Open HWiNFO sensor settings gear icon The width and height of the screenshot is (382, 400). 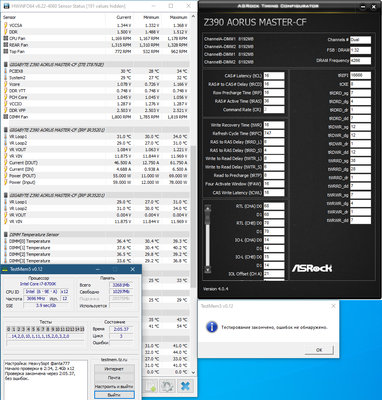tap(167, 386)
